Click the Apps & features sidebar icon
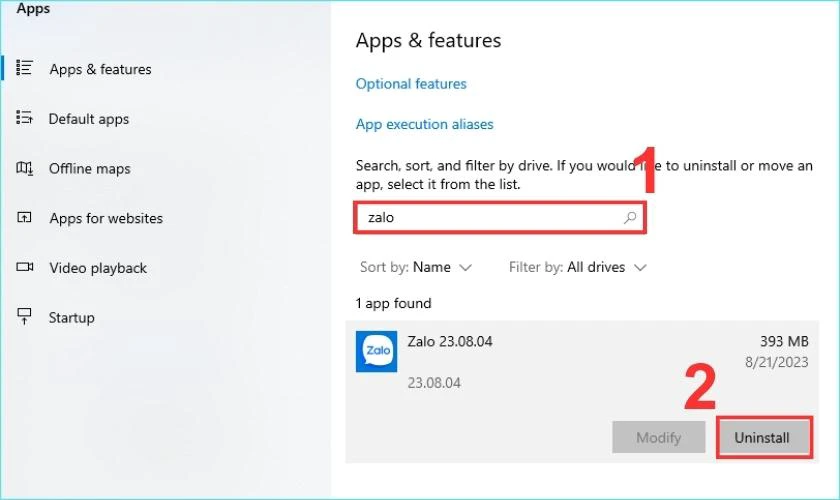The width and height of the screenshot is (840, 500). pos(24,68)
